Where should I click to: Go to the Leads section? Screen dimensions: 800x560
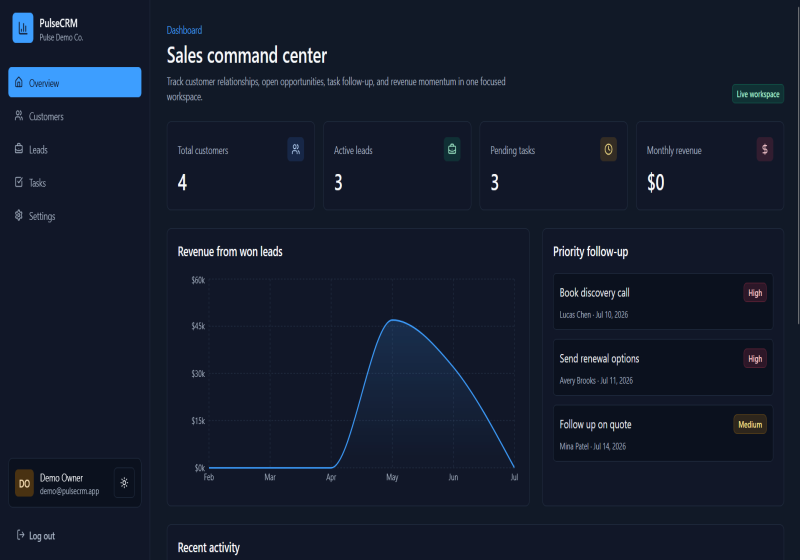(74, 149)
